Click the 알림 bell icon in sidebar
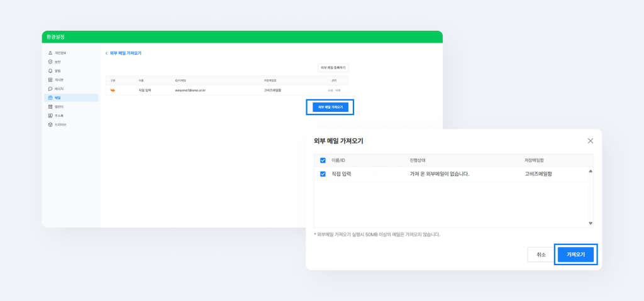This screenshot has height=301, width=644. 50,71
